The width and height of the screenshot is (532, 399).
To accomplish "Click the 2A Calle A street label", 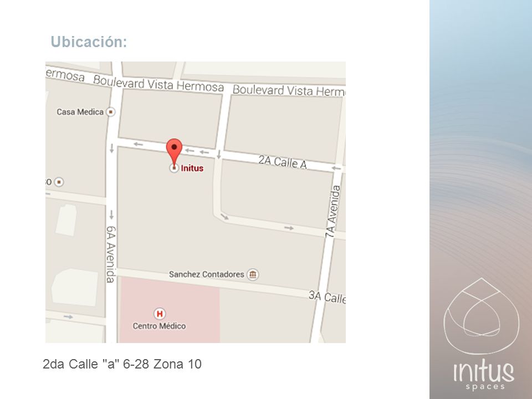I will pyautogui.click(x=283, y=162).
